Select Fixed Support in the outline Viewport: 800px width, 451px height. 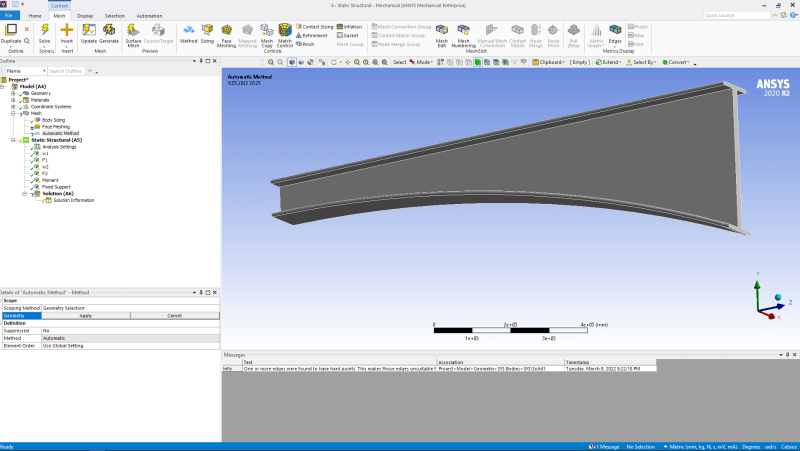click(56, 187)
